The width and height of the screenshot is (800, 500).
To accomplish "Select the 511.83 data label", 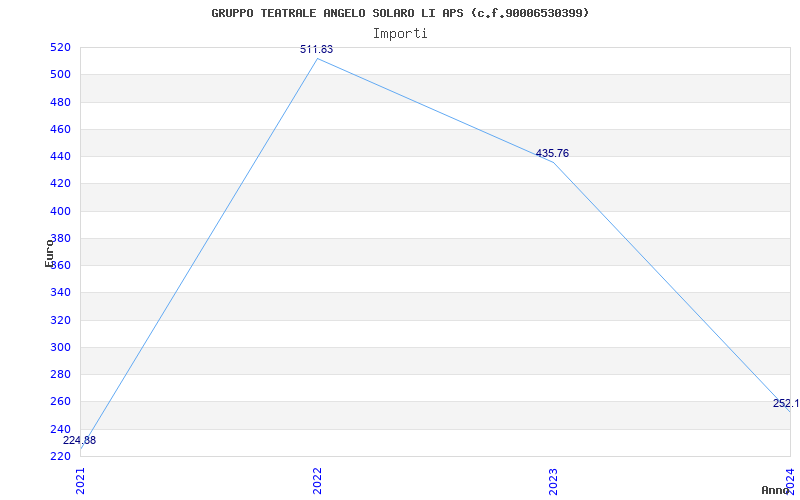I will 316,49.
